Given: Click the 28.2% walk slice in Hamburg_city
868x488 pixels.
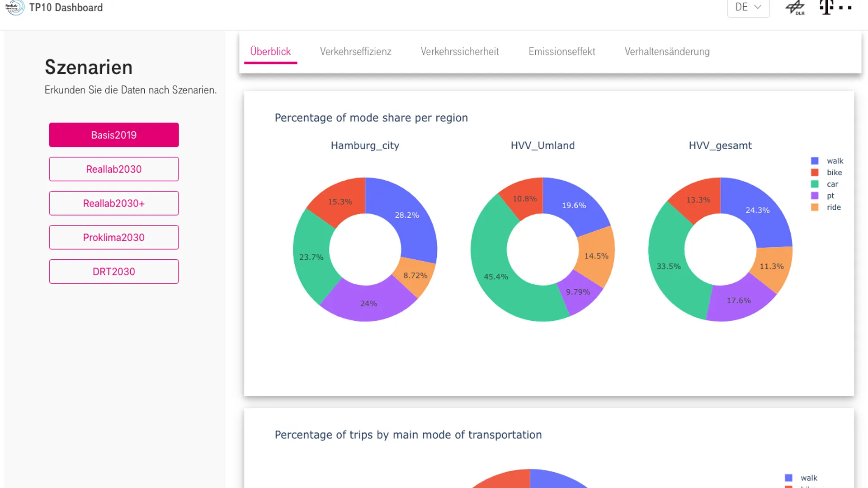Looking at the screenshot, I should pos(407,216).
